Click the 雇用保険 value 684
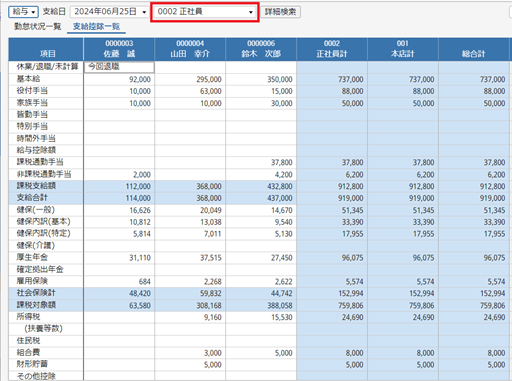The height and width of the screenshot is (381, 512). tap(145, 282)
